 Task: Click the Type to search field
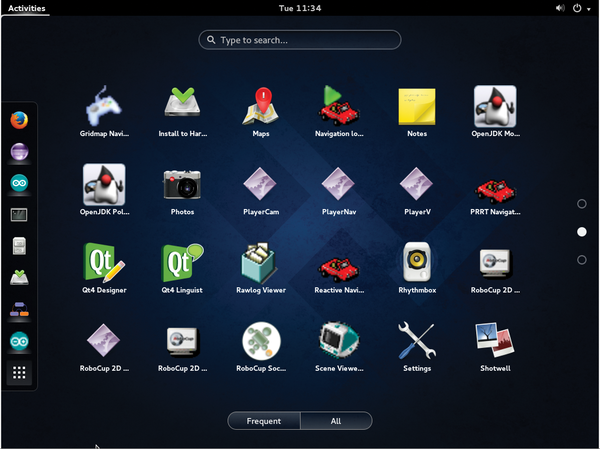(x=300, y=40)
